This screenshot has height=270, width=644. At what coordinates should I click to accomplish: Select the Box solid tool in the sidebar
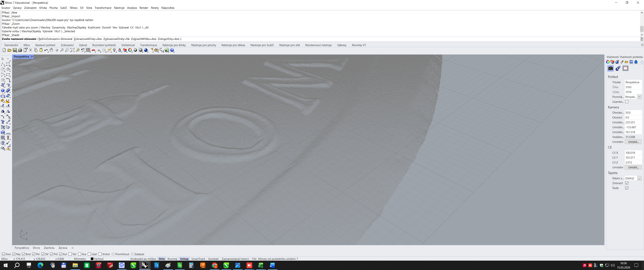coord(3,91)
